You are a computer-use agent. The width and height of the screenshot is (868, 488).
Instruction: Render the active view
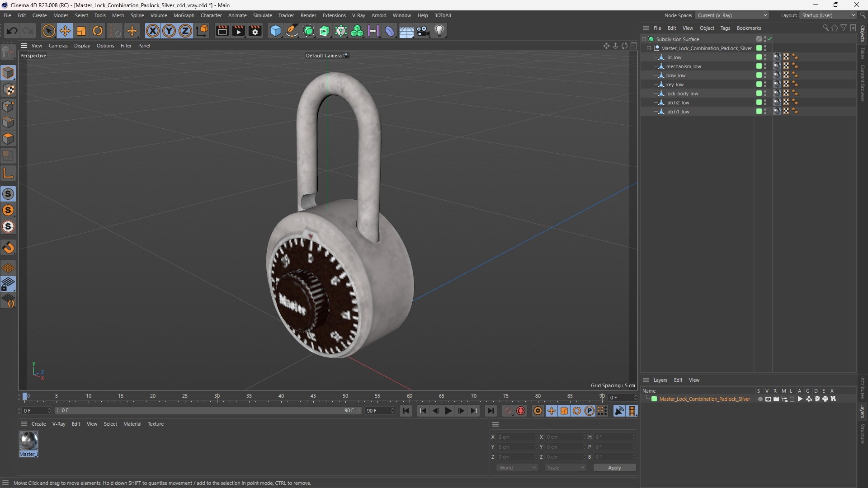point(222,31)
